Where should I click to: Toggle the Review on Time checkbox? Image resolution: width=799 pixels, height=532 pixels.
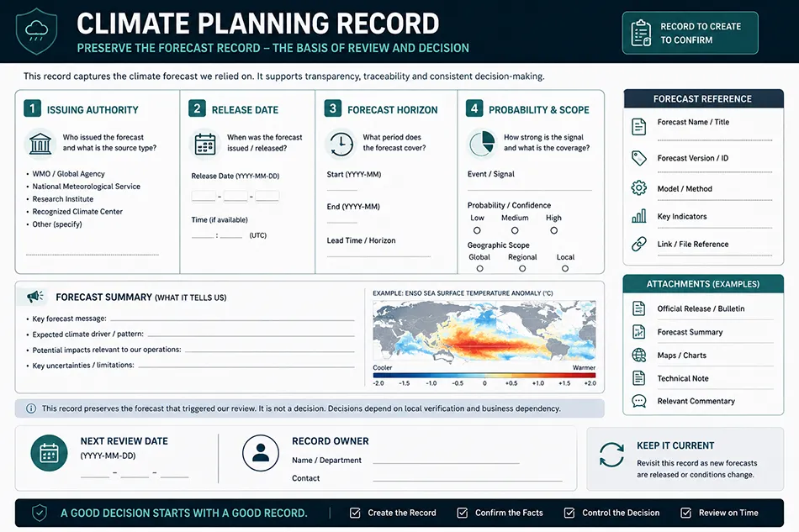click(x=685, y=513)
